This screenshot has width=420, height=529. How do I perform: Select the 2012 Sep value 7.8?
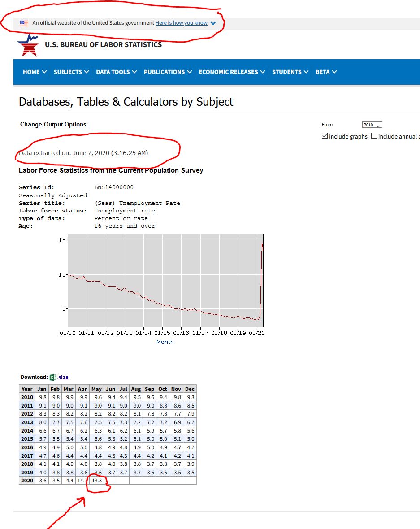tap(150, 414)
